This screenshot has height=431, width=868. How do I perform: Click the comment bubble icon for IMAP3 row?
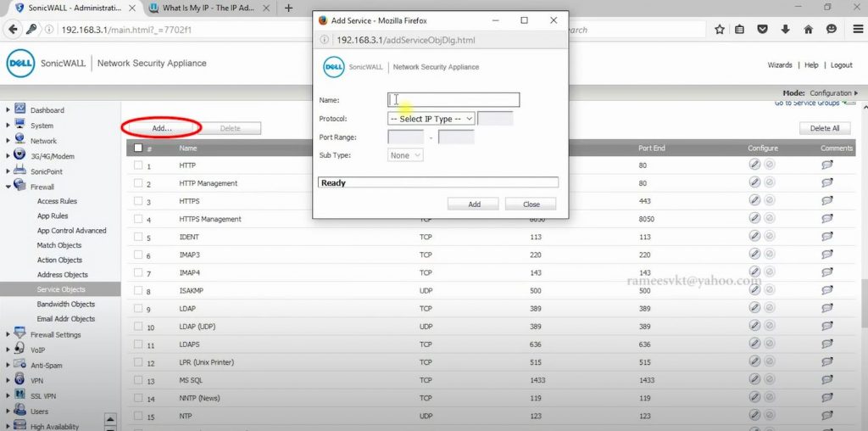[x=827, y=255]
